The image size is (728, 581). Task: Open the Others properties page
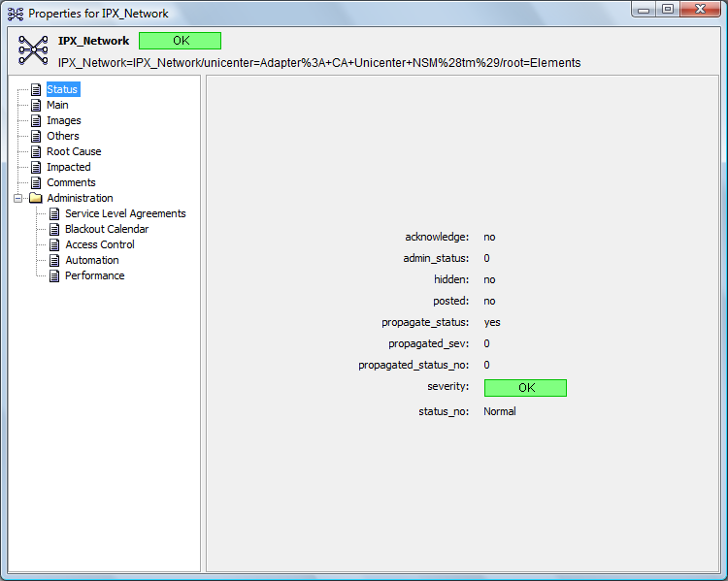(x=63, y=136)
